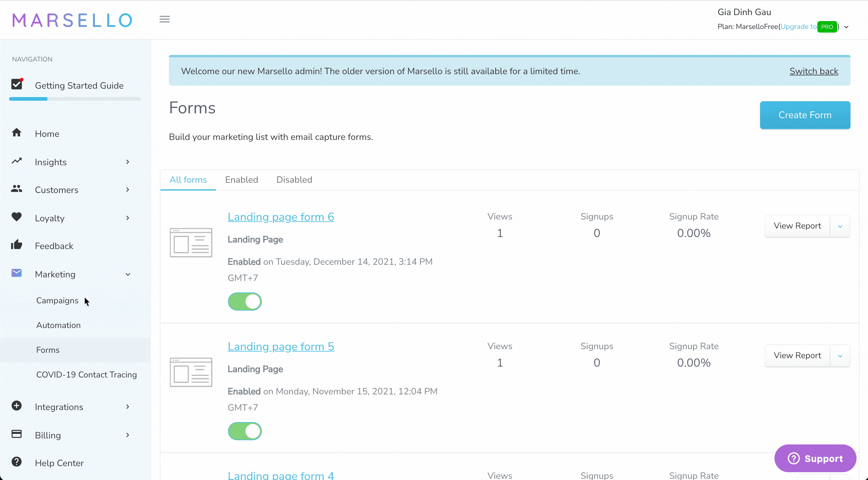
Task: Click the Feedback thumbs-up icon
Action: [17, 245]
